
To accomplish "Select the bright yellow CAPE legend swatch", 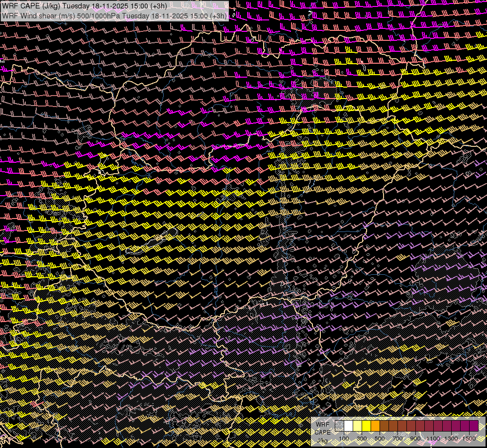I will tap(367, 426).
